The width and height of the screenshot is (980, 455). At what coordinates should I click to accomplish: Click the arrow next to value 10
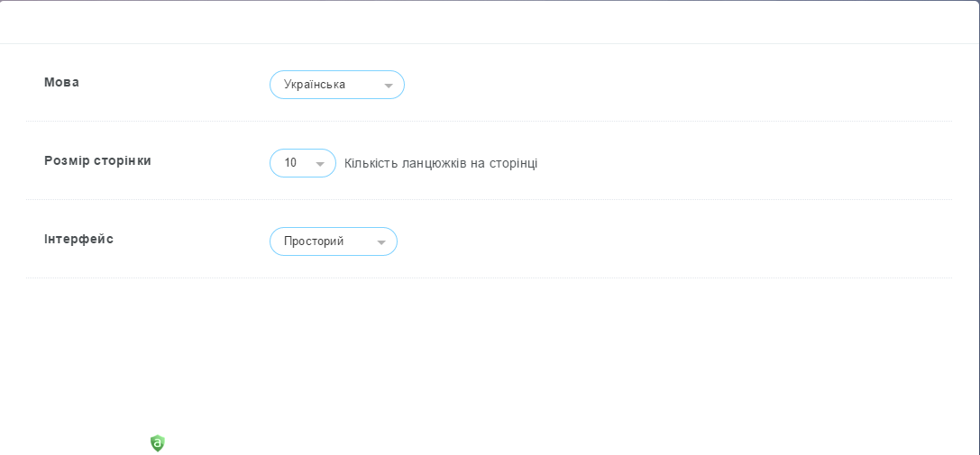(x=320, y=164)
